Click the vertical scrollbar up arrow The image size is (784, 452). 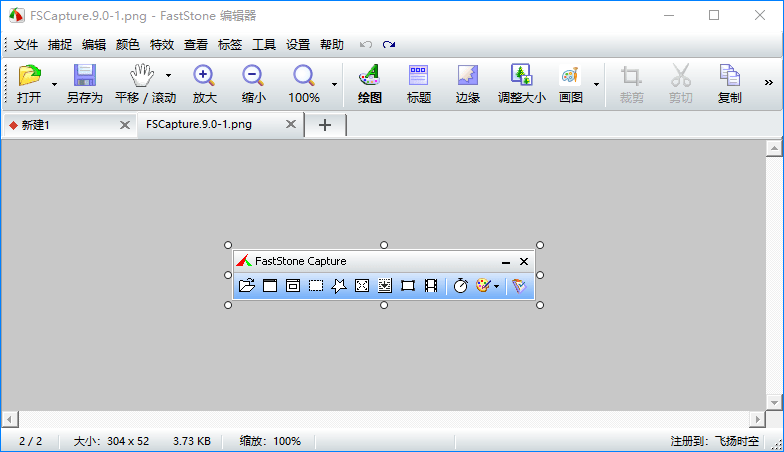pos(774,148)
